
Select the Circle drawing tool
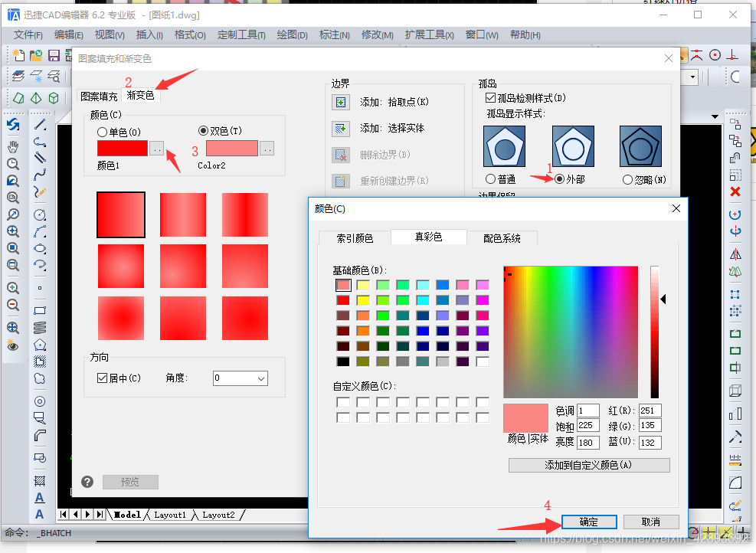click(x=40, y=214)
